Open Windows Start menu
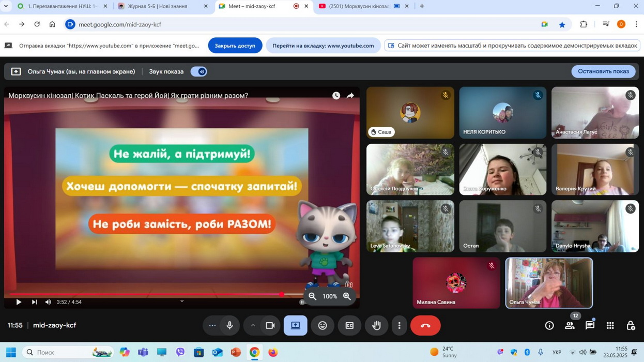The width and height of the screenshot is (644, 362). (x=11, y=352)
